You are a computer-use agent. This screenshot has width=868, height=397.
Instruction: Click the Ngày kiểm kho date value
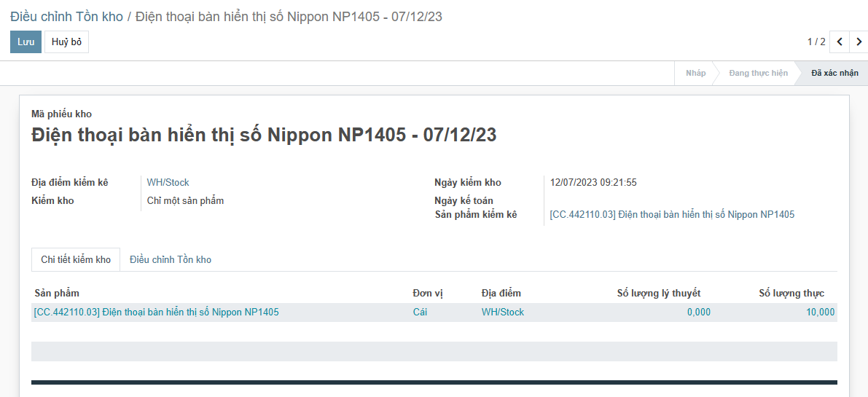click(593, 182)
